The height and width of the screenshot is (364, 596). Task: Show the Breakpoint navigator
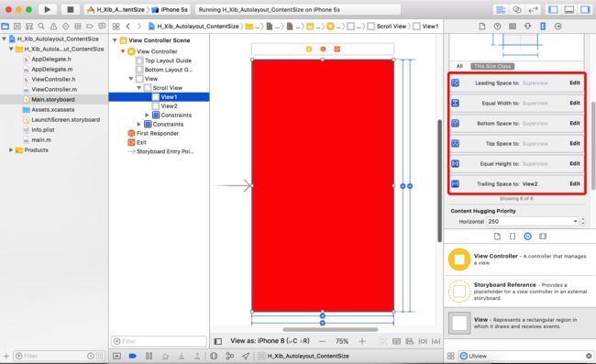pyautogui.click(x=90, y=27)
